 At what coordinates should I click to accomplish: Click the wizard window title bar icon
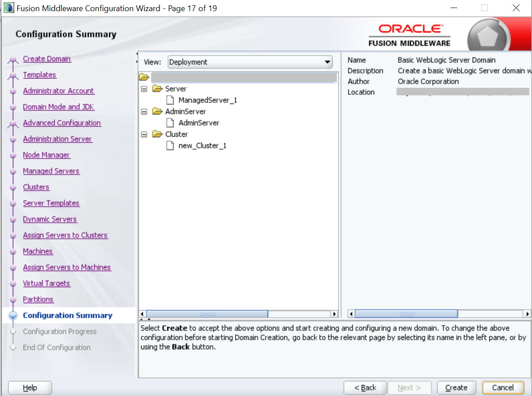point(8,8)
